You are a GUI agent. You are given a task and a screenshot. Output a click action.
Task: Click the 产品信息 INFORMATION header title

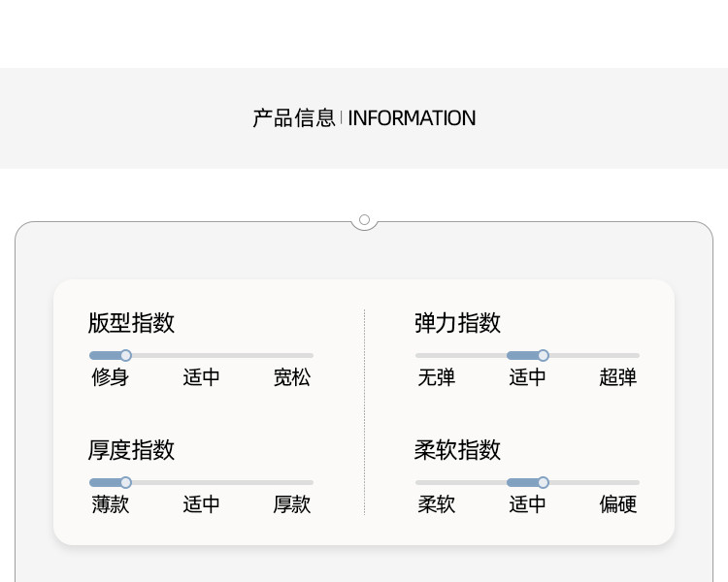pyautogui.click(x=364, y=118)
